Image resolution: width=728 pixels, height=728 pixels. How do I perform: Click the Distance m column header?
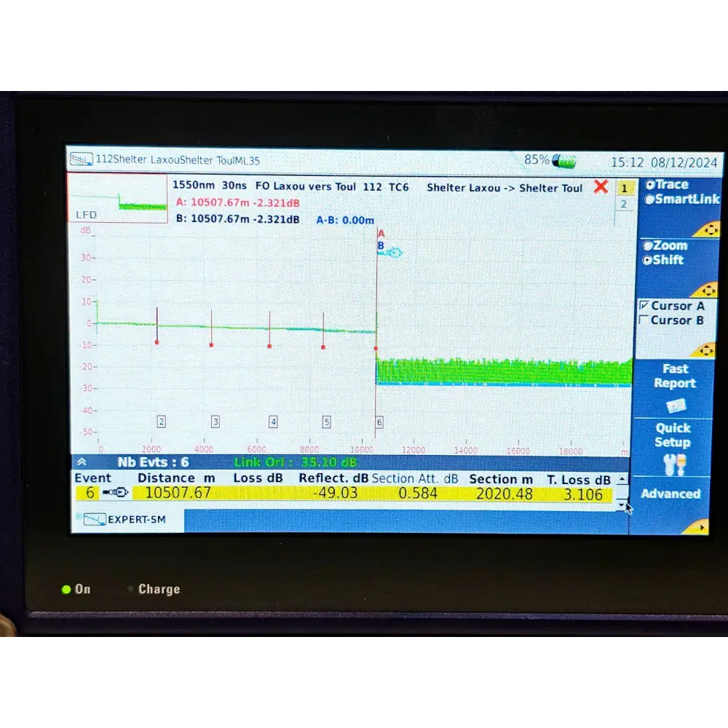pos(176,478)
